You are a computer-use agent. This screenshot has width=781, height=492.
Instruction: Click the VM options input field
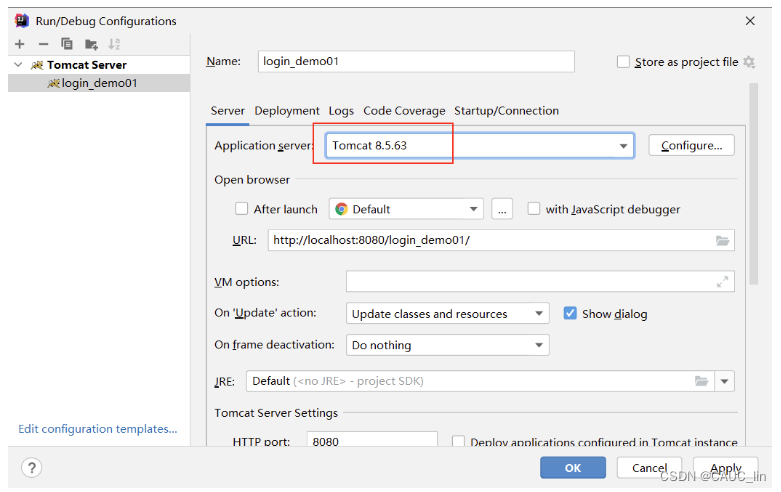(540, 282)
